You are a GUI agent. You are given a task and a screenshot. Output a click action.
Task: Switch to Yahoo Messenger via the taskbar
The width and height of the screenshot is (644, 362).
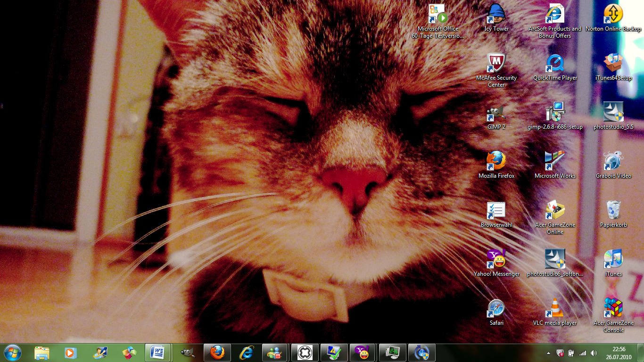[x=363, y=353]
